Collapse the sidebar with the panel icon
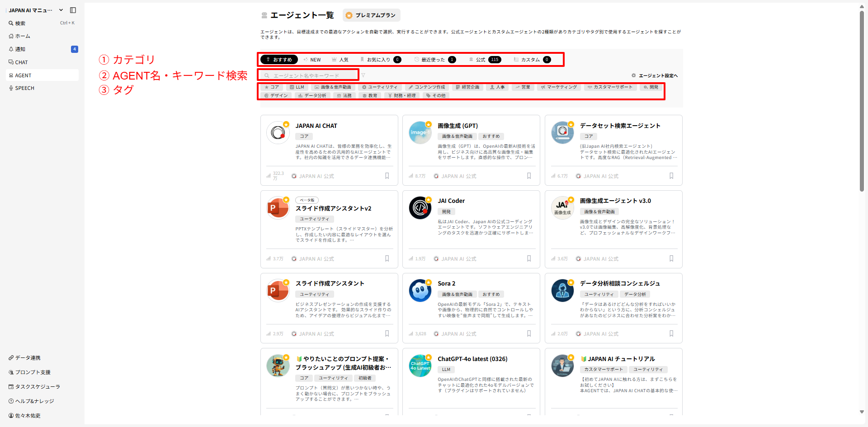Viewport: 868px width, 427px height. tap(73, 10)
